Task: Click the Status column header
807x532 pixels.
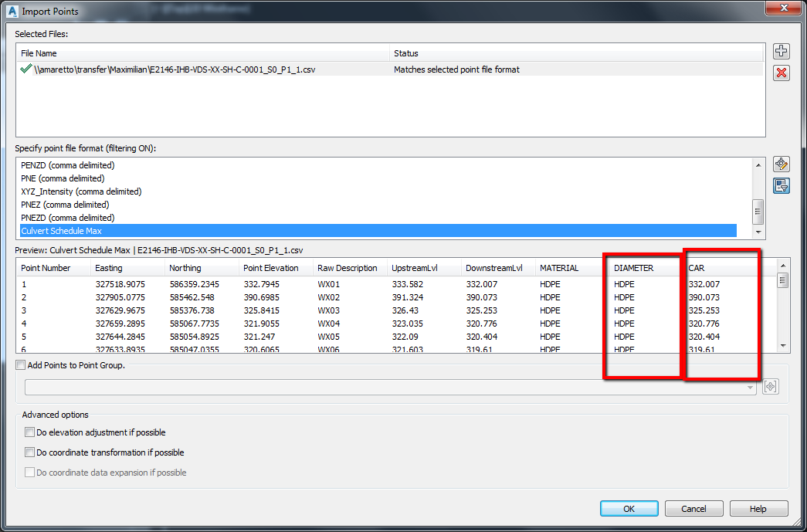Action: point(576,53)
